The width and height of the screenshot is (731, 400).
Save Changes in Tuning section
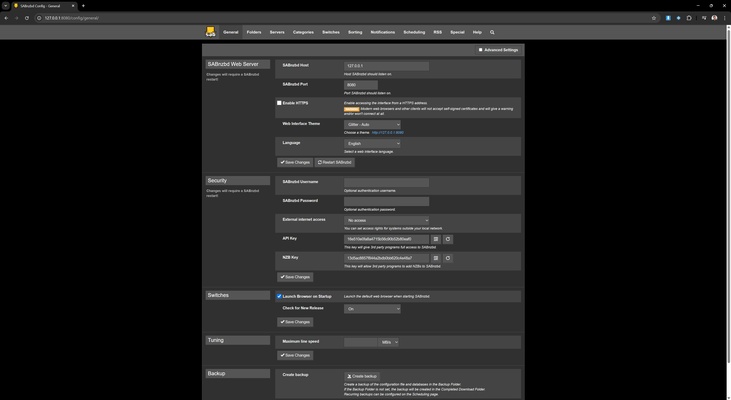[295, 355]
